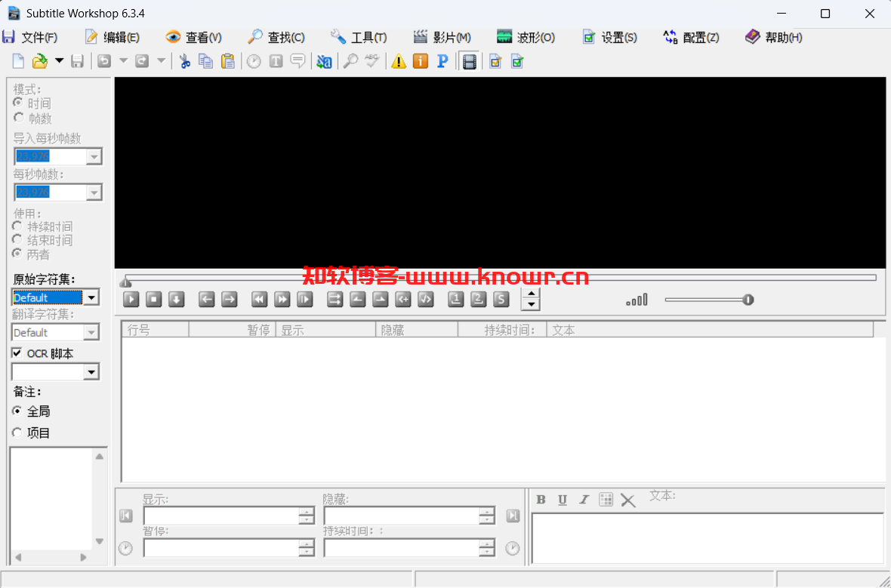The width and height of the screenshot is (891, 588).
Task: Click the italic I formatting button
Action: (x=584, y=500)
